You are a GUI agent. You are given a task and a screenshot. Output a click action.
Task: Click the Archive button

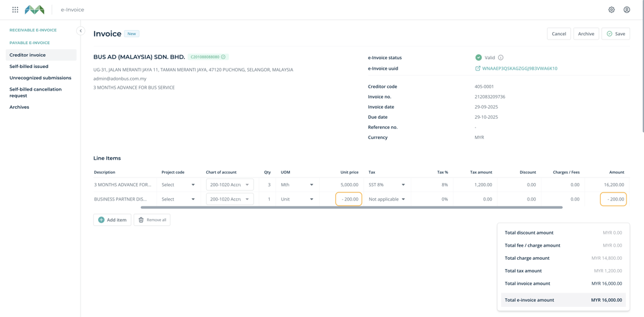point(586,34)
